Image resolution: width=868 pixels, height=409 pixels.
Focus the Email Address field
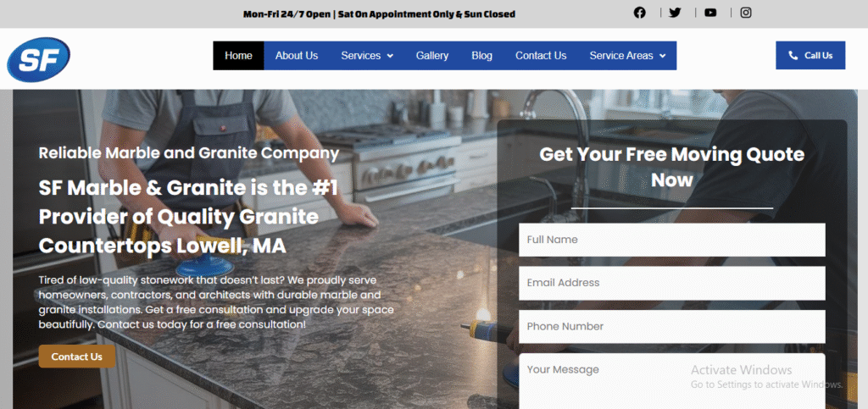click(672, 283)
